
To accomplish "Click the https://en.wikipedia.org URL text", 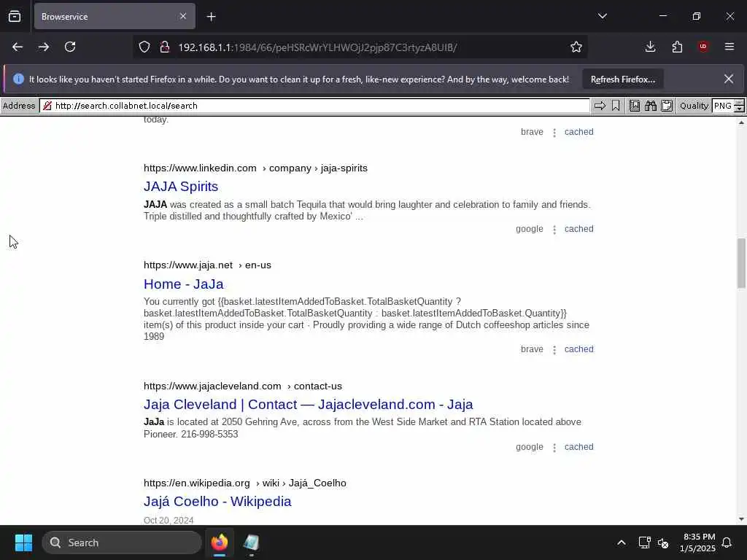I will (197, 483).
